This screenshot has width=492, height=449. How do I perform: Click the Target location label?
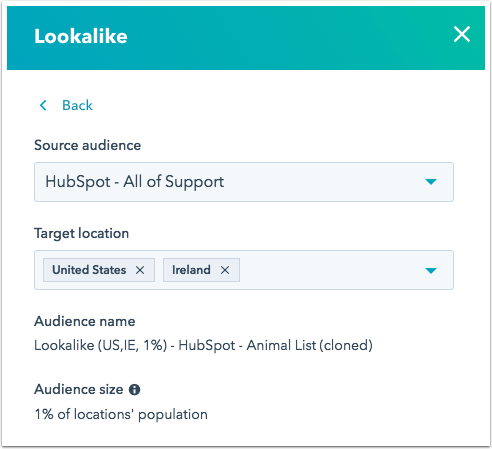pos(81,233)
